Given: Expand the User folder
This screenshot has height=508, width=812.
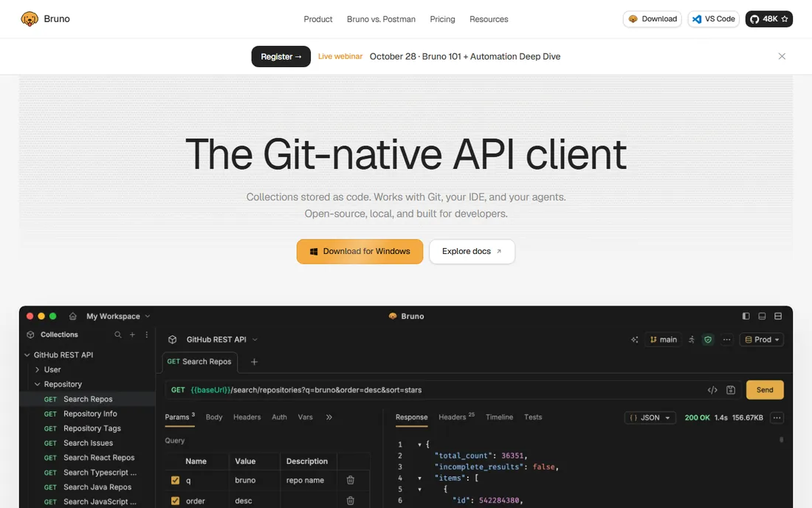Looking at the screenshot, I should (38, 370).
